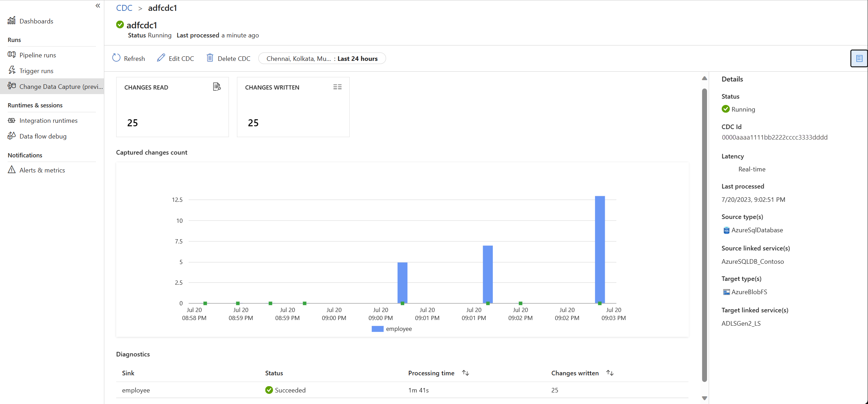Click the Refresh icon
Image resolution: width=868 pixels, height=404 pixels.
(x=117, y=58)
